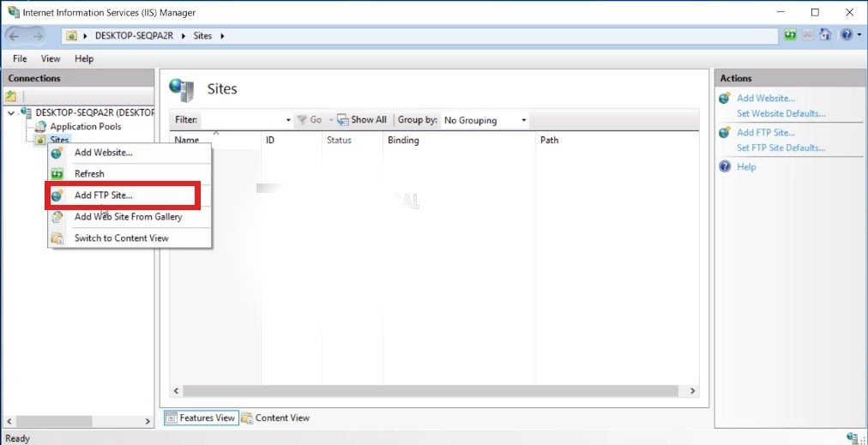Click the right arrow of the sites list scrollbar
The height and width of the screenshot is (445, 868).
tap(692, 391)
